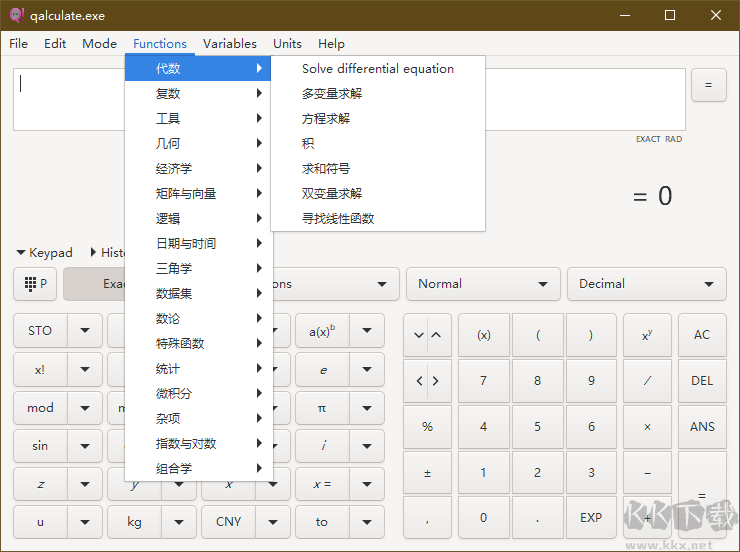Open the programming keypad with the grid P button
740x552 pixels.
coord(35,284)
